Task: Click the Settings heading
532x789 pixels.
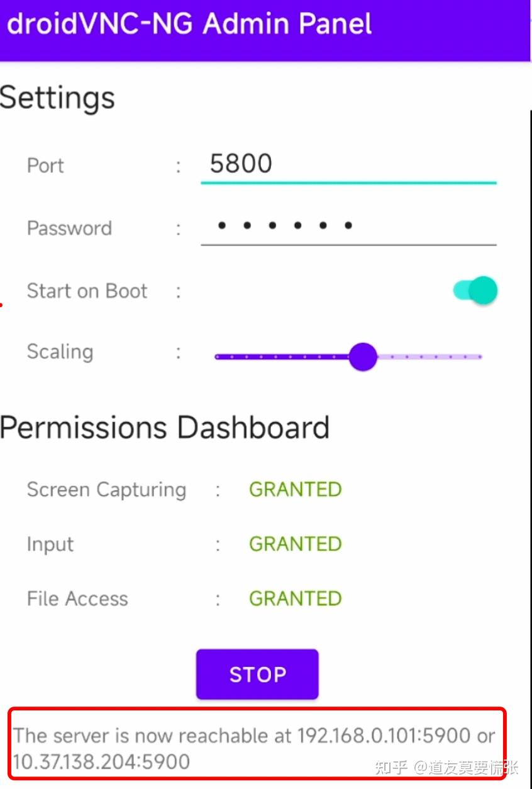Action: coord(57,98)
